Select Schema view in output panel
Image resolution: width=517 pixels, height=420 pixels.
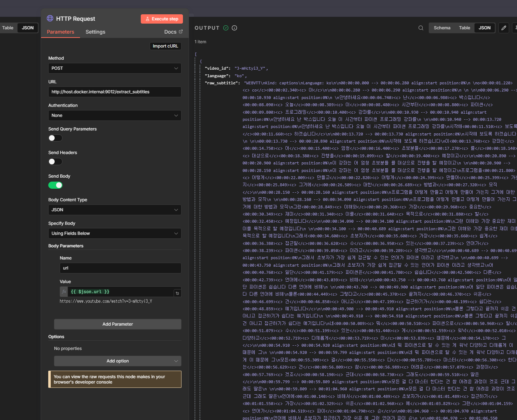tap(442, 28)
